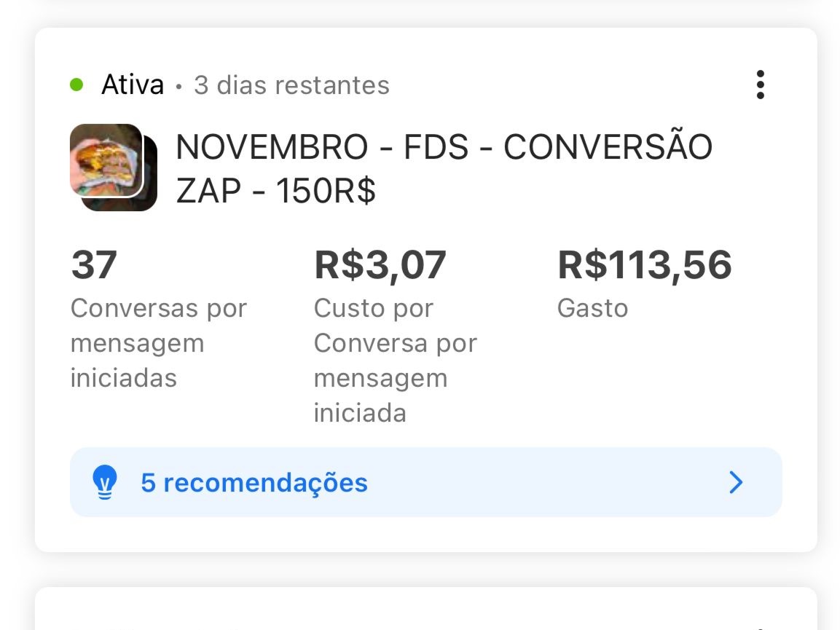Open the "5 recomendações" link
Image resolution: width=840 pixels, height=630 pixels.
coord(254,483)
